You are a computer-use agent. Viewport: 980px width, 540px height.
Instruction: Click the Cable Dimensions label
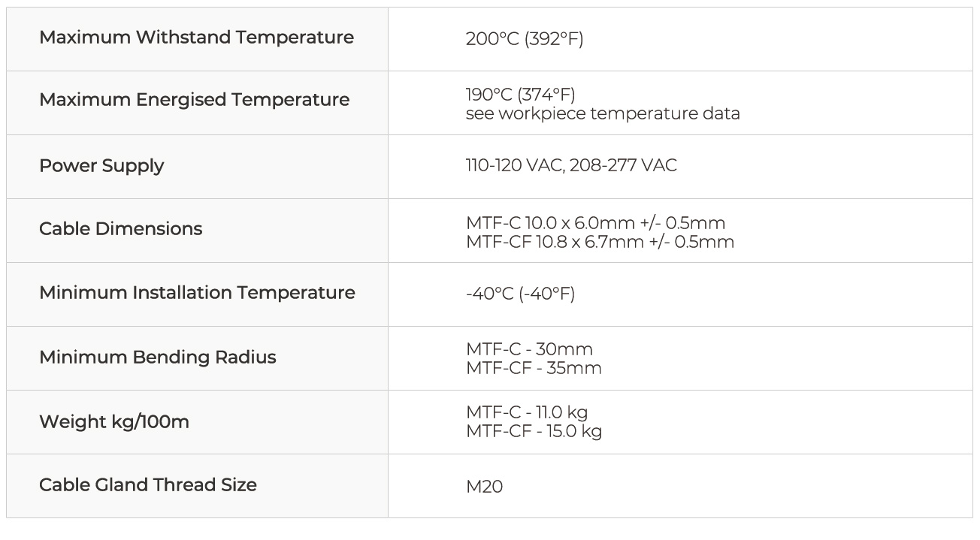pos(120,229)
